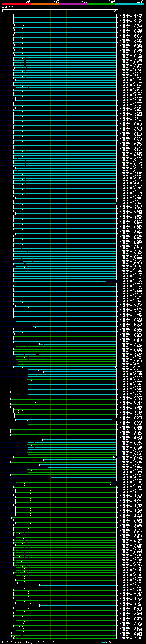Select the AV413181 query label
The height and width of the screenshot is (644, 146).
point(8,8)
